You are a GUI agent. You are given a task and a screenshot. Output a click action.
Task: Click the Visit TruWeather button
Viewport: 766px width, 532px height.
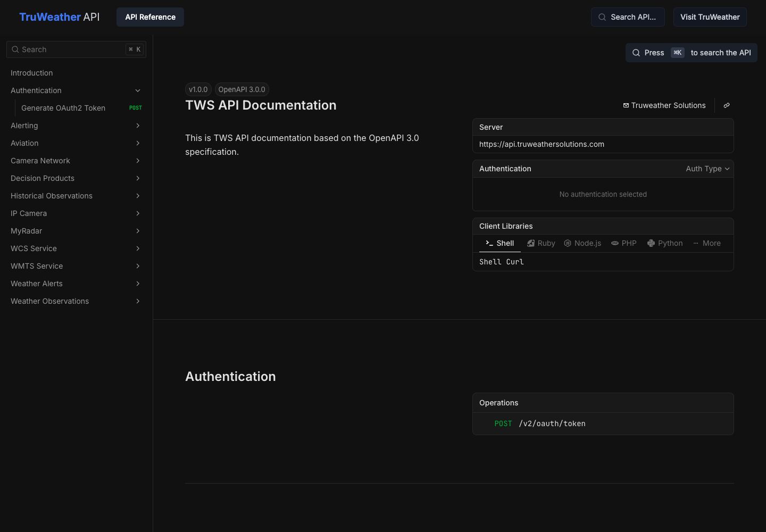(x=710, y=17)
